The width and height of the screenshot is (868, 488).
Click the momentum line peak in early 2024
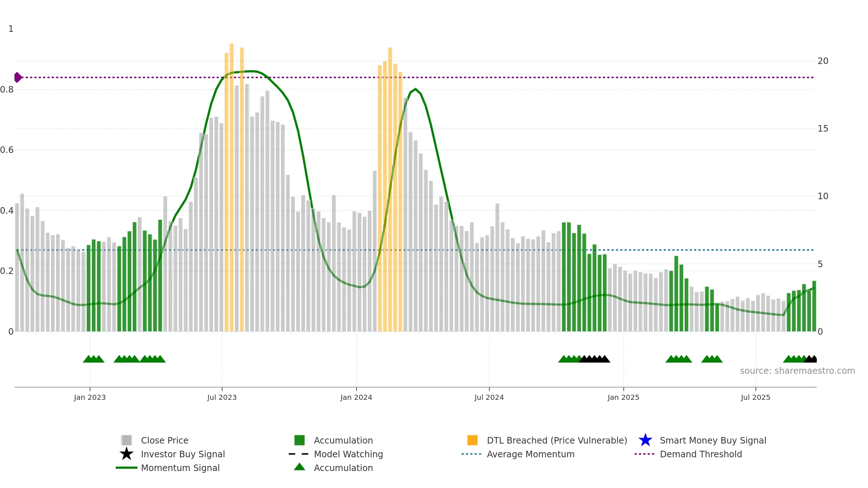(x=416, y=89)
